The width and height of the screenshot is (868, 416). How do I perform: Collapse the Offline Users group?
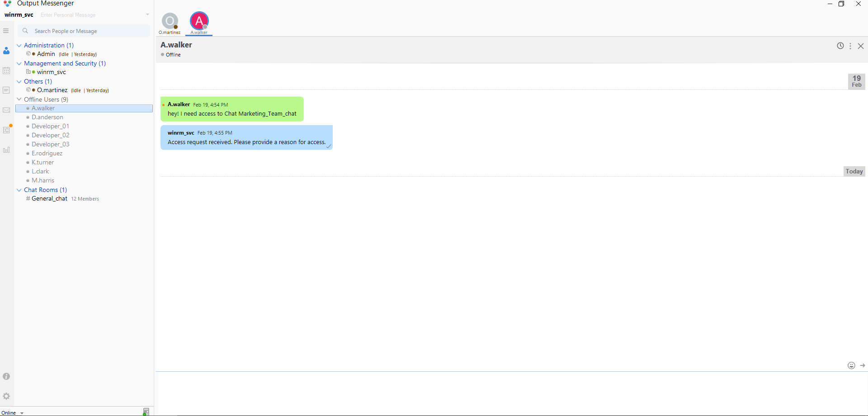(19, 99)
